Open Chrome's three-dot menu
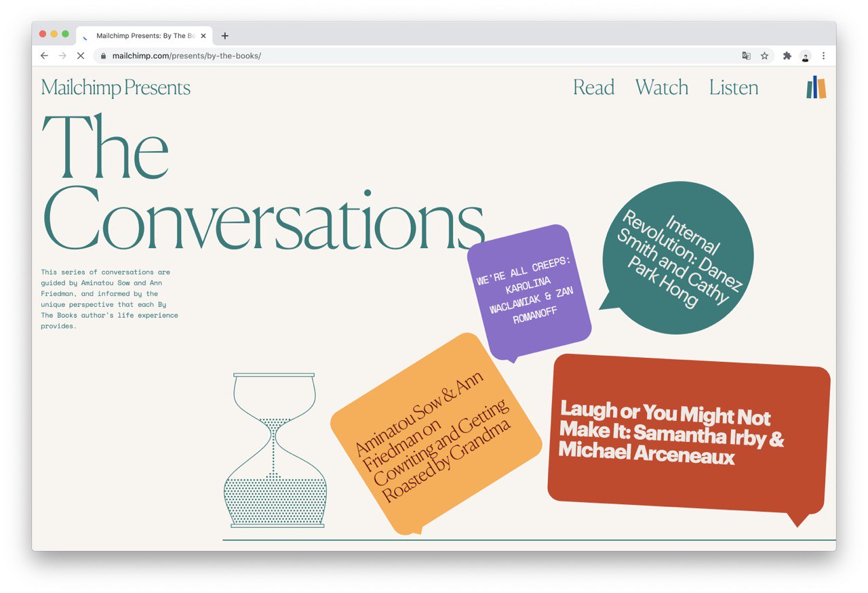Image resolution: width=868 pixels, height=593 pixels. [823, 56]
